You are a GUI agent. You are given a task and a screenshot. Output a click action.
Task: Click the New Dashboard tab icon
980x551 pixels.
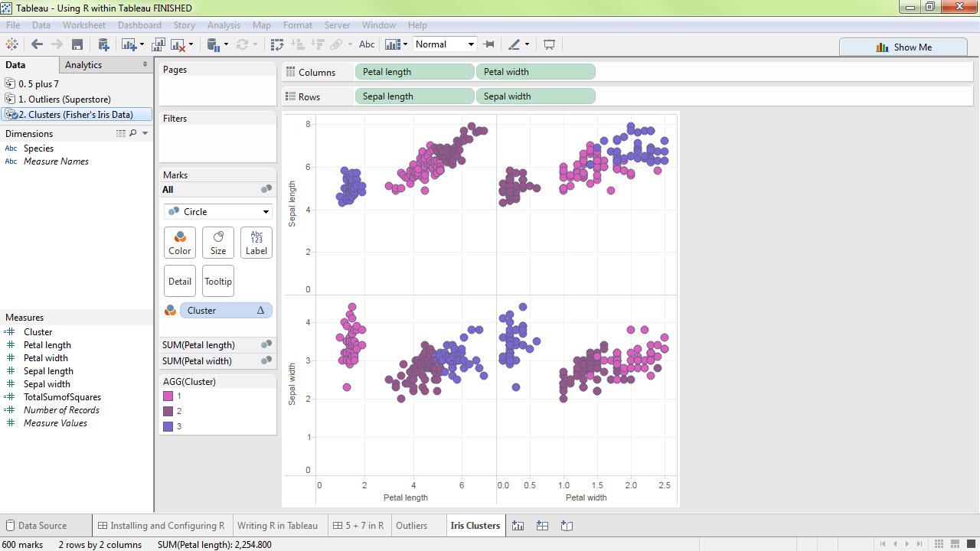click(x=542, y=526)
